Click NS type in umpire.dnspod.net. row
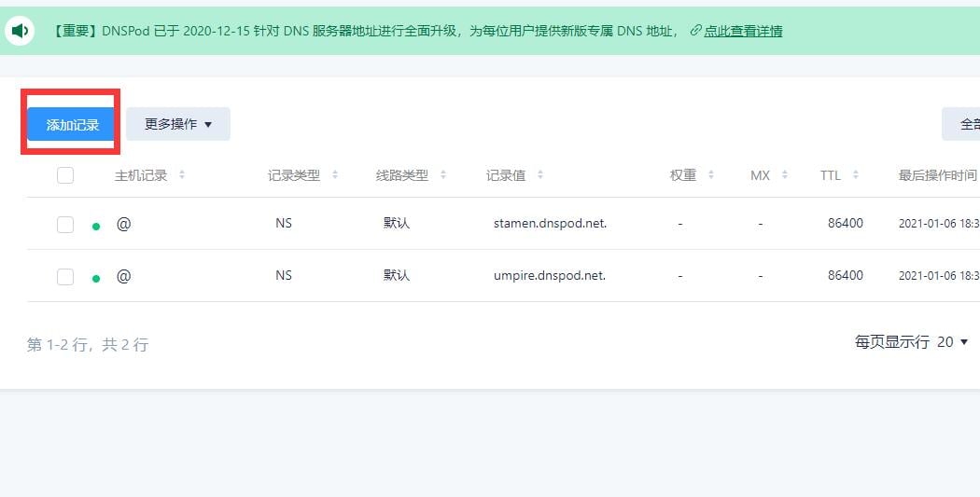 (284, 275)
